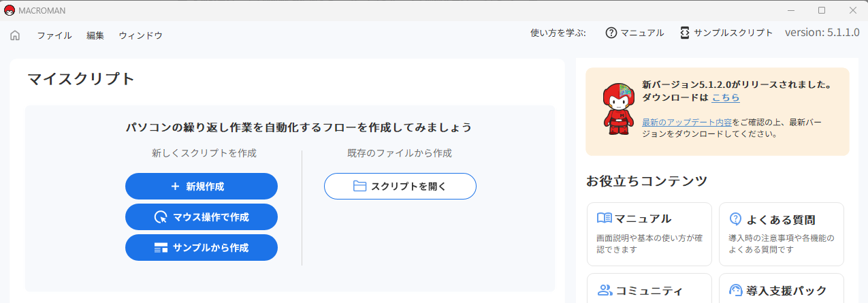Open the ウィンドウ menu

[x=140, y=35]
